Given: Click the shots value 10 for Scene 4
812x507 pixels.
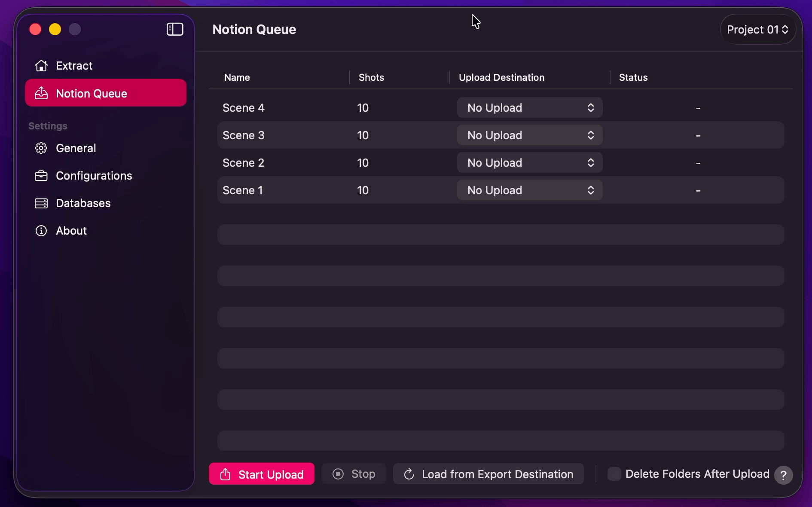Looking at the screenshot, I should click(x=363, y=108).
